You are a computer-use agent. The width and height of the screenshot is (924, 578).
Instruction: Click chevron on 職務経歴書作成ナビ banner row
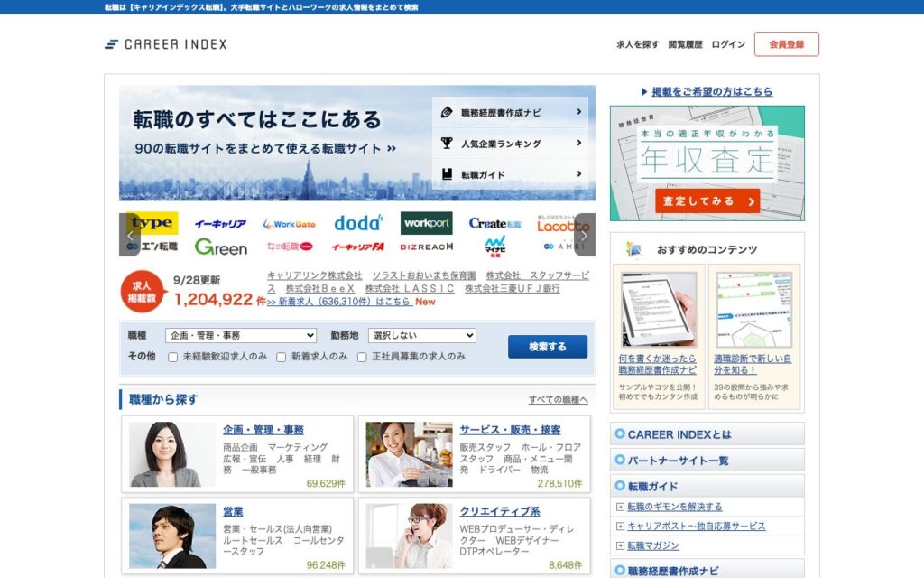(578, 111)
